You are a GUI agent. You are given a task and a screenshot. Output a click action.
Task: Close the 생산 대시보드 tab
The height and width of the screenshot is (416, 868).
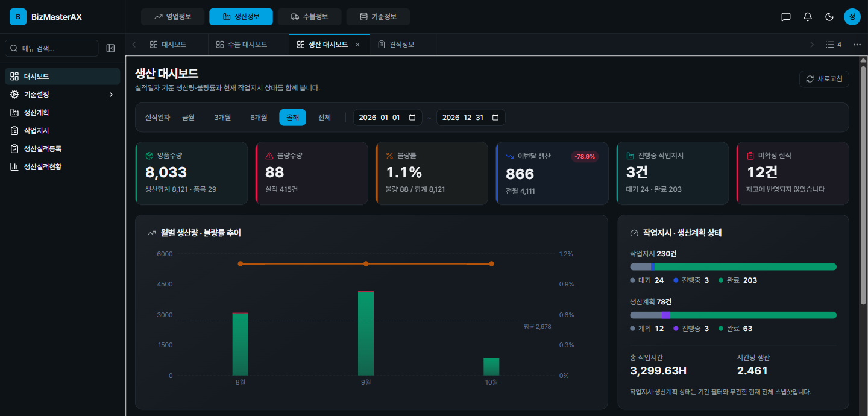357,45
